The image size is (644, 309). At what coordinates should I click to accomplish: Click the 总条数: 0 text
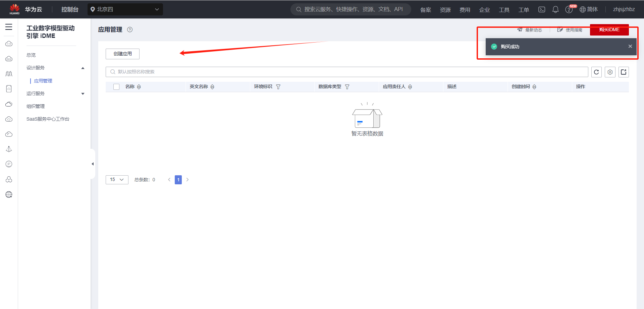tap(145, 180)
